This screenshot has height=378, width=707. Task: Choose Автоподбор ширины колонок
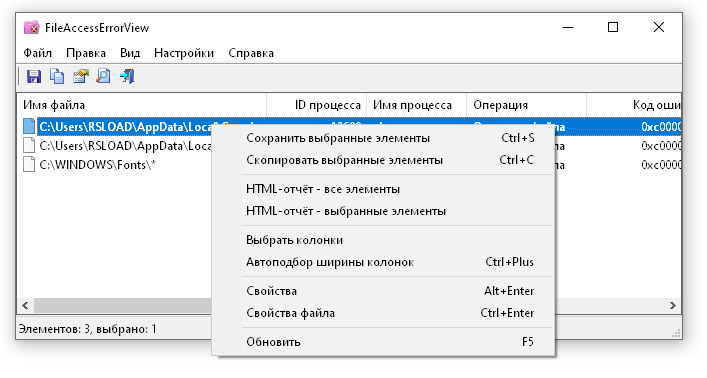384,262
